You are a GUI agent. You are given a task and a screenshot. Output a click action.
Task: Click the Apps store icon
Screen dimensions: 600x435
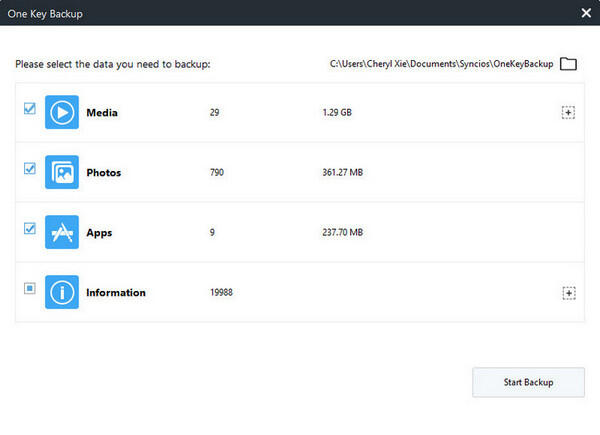click(61, 232)
